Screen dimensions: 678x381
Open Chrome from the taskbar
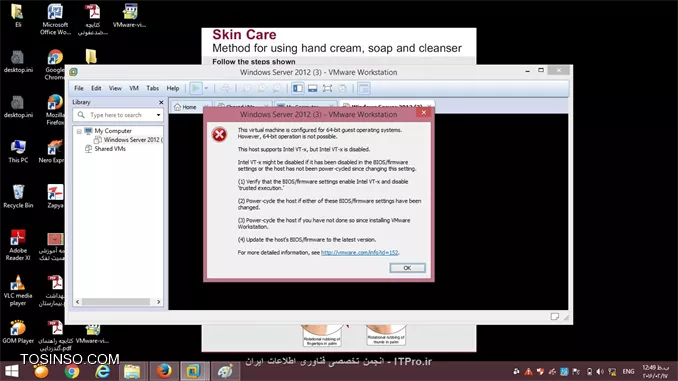click(72, 371)
